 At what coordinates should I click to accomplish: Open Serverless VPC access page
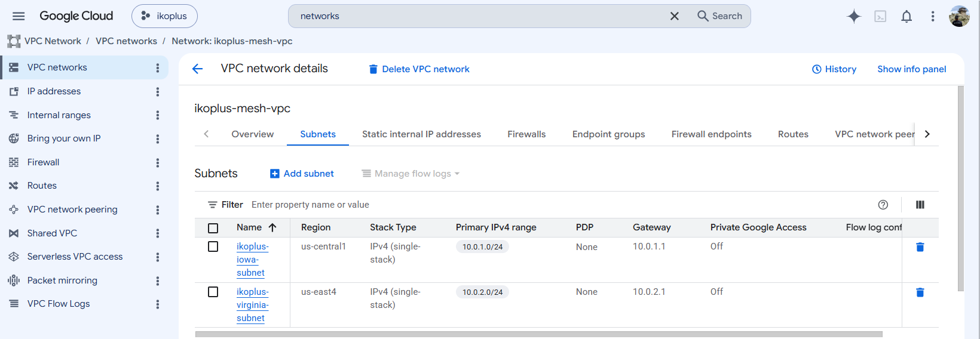click(76, 257)
